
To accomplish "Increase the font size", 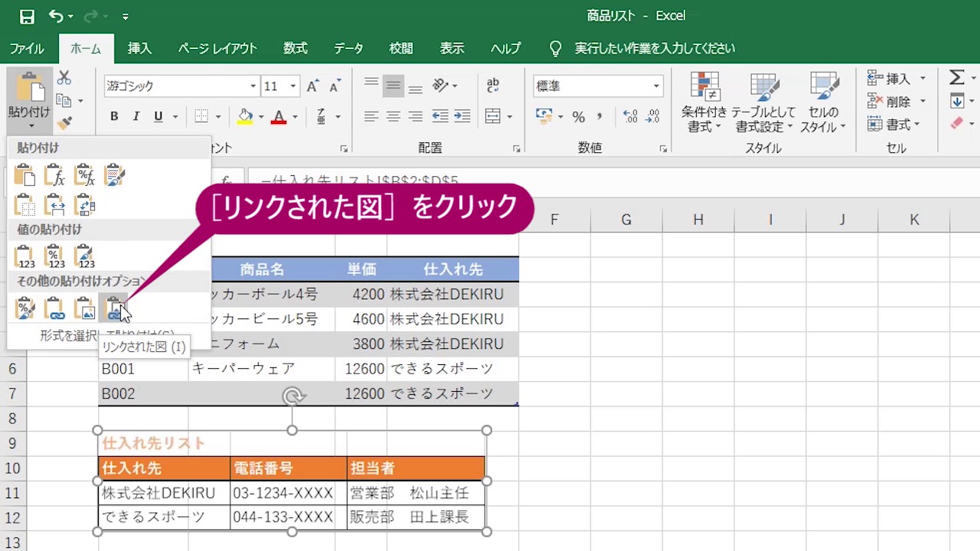I will pos(312,86).
